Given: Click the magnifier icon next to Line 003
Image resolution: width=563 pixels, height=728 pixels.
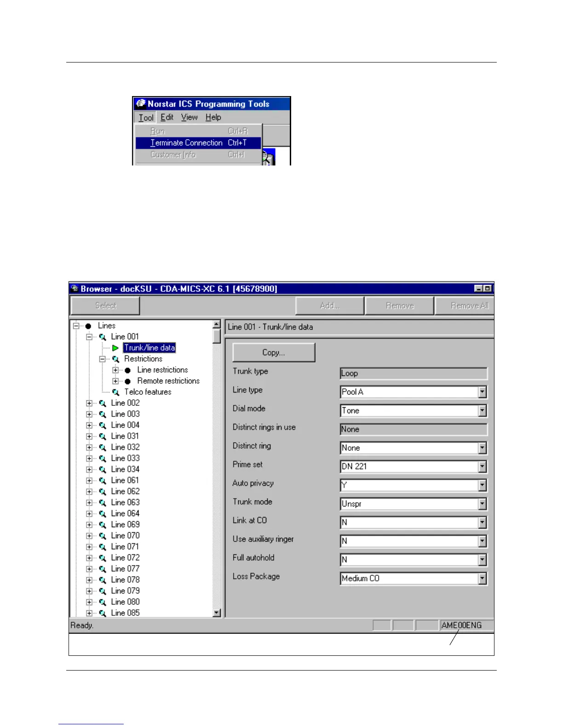Looking at the screenshot, I should pyautogui.click(x=103, y=414).
